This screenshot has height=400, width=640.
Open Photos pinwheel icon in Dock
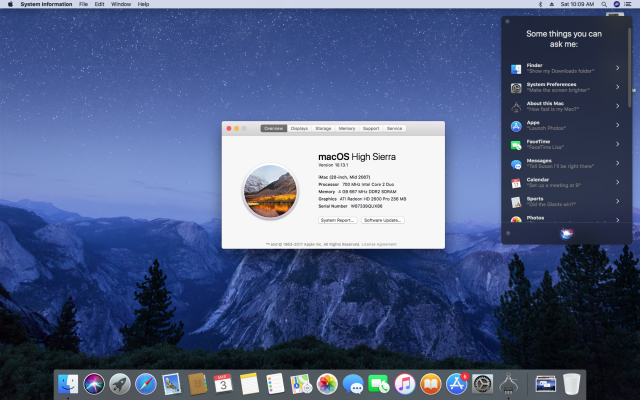click(x=327, y=384)
